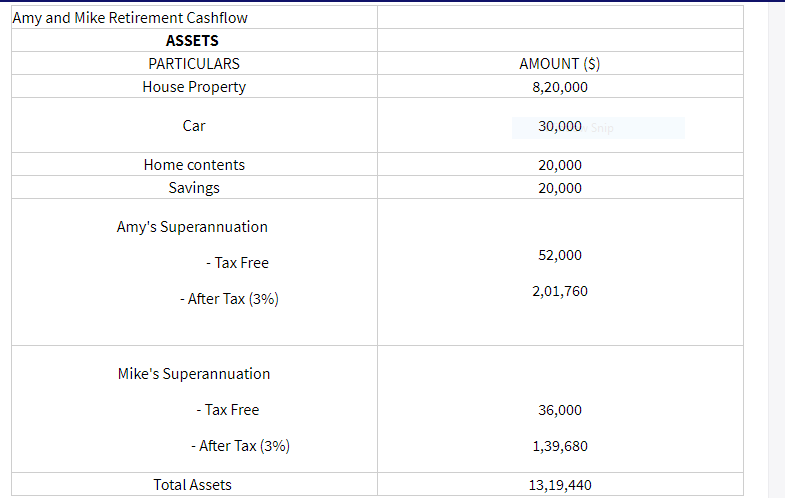This screenshot has width=785, height=498.
Task: Select the 36,000 tax free amount
Action: point(559,410)
